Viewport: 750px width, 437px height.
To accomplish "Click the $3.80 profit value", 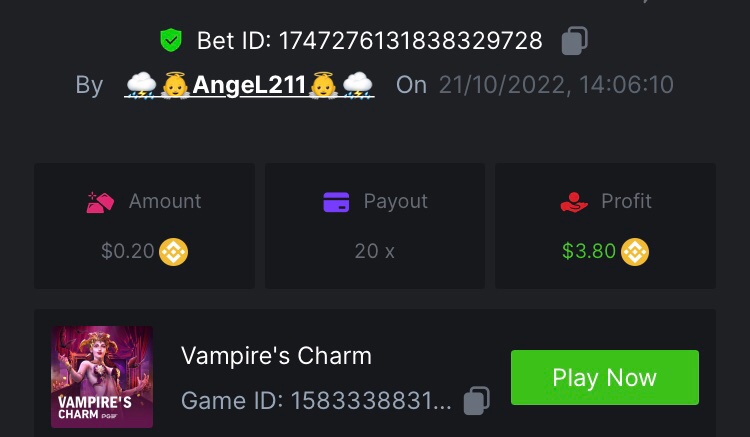I will (589, 251).
